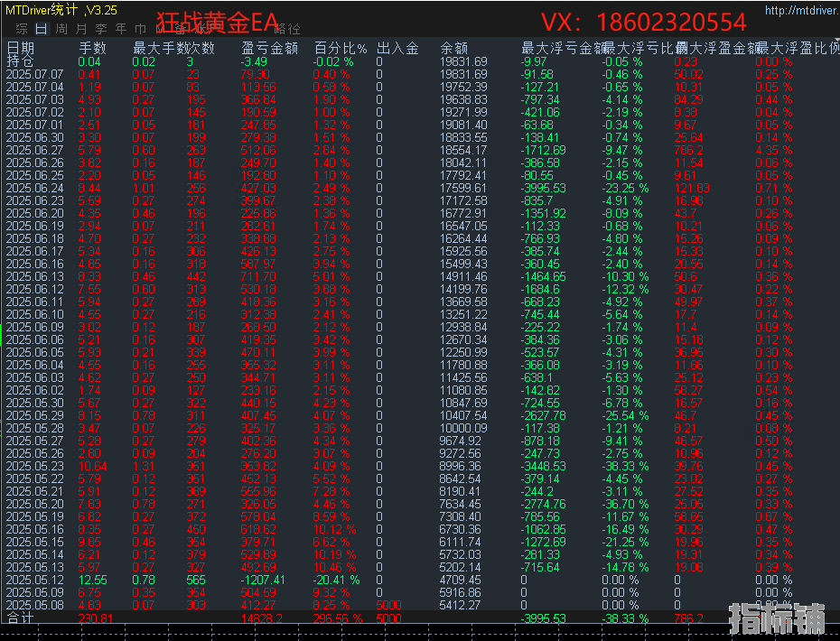840x641 pixels.
Task: Select the 2025.05.12 date row
Action: (35, 580)
